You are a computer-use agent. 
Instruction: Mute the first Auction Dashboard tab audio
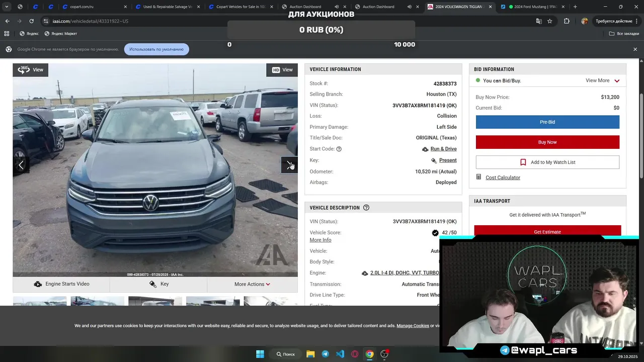[336, 7]
